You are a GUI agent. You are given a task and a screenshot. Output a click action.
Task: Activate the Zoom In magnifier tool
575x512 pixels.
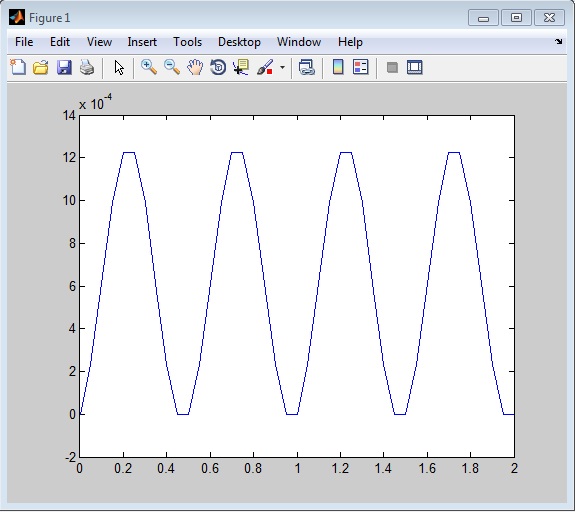tap(149, 67)
